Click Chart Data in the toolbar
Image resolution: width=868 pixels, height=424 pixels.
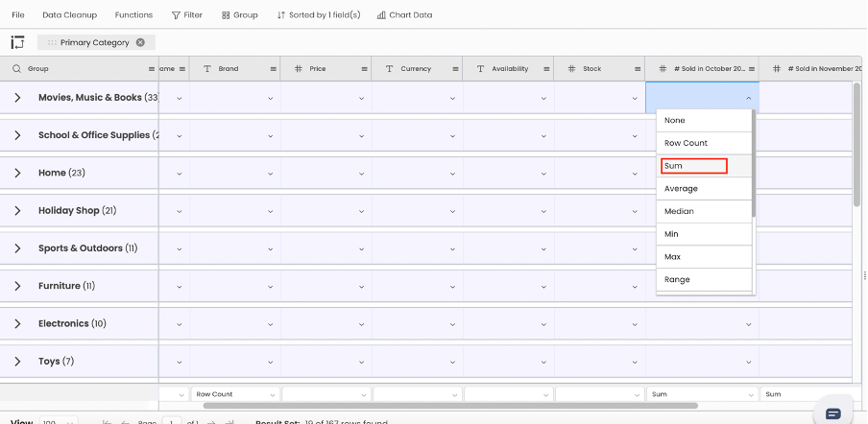coord(404,15)
